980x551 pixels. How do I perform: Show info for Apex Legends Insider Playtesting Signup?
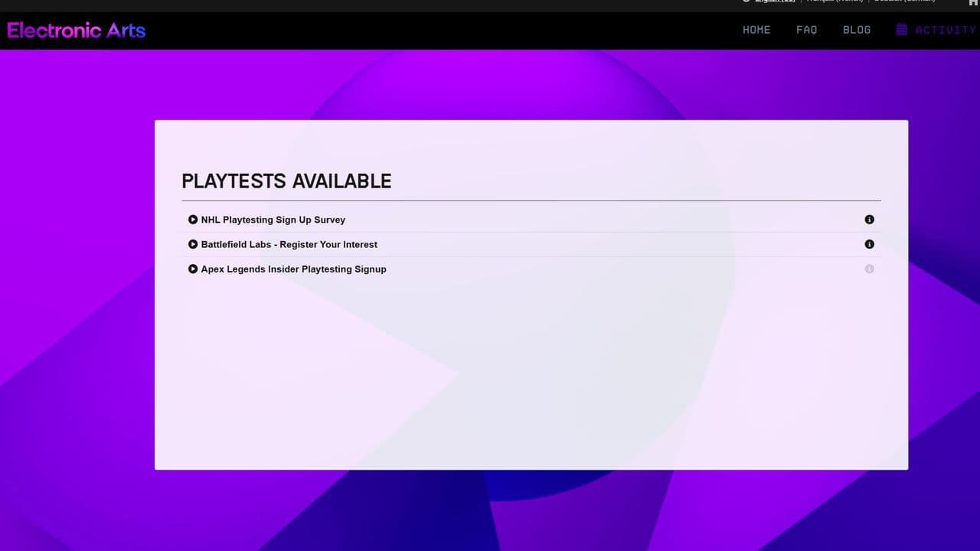(x=869, y=269)
